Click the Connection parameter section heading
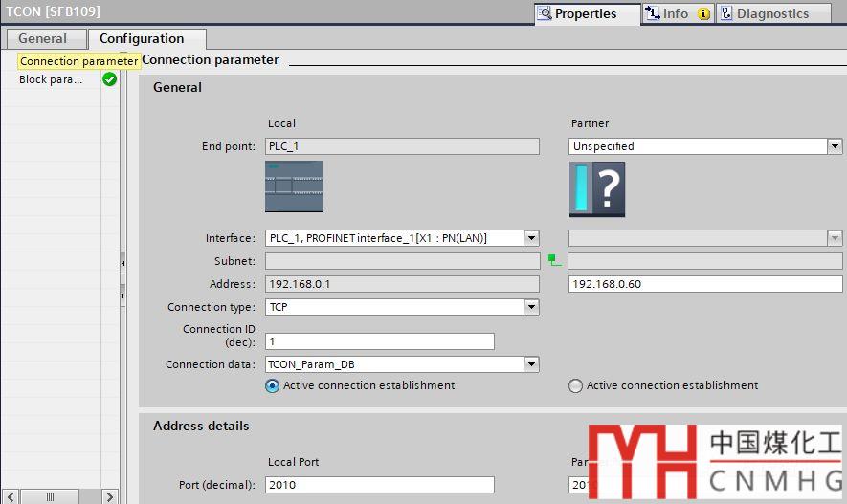The width and height of the screenshot is (847, 504). [x=211, y=60]
